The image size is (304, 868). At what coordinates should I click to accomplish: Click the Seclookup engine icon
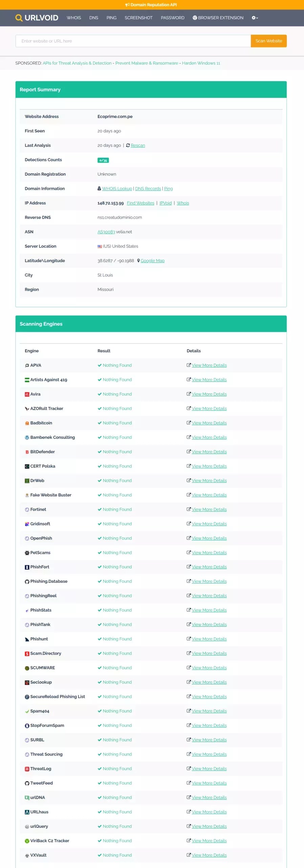coord(27,683)
